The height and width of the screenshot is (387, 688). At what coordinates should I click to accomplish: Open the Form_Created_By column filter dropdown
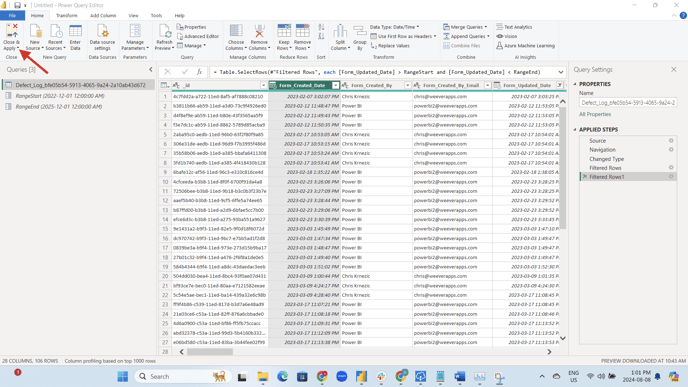click(x=408, y=85)
